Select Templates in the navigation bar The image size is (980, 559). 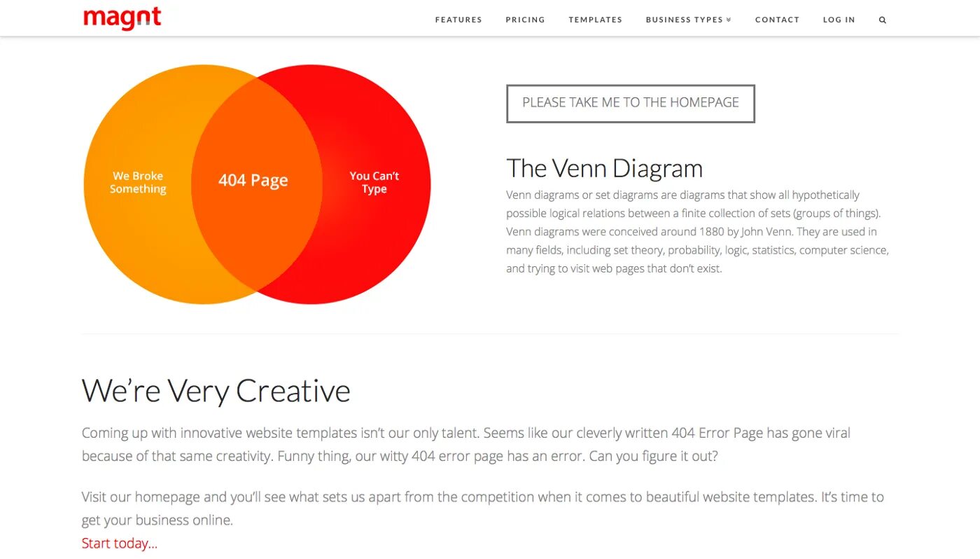[x=595, y=20]
